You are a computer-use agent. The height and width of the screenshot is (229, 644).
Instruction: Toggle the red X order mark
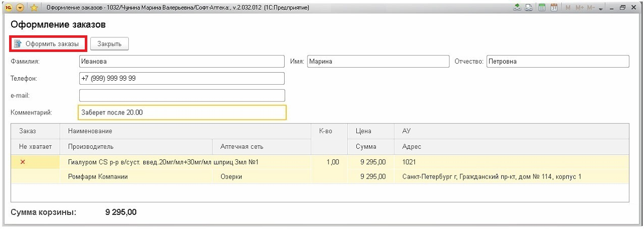[x=22, y=162]
